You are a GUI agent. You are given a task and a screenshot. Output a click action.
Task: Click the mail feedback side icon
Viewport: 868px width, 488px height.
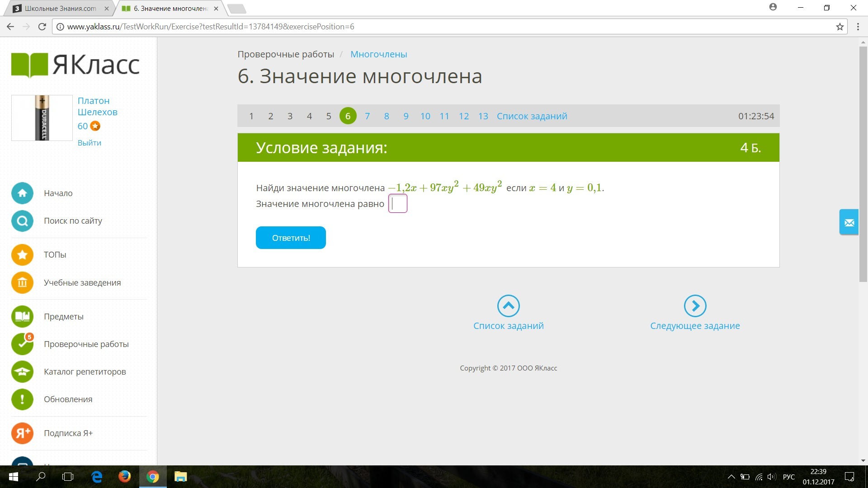[849, 222]
